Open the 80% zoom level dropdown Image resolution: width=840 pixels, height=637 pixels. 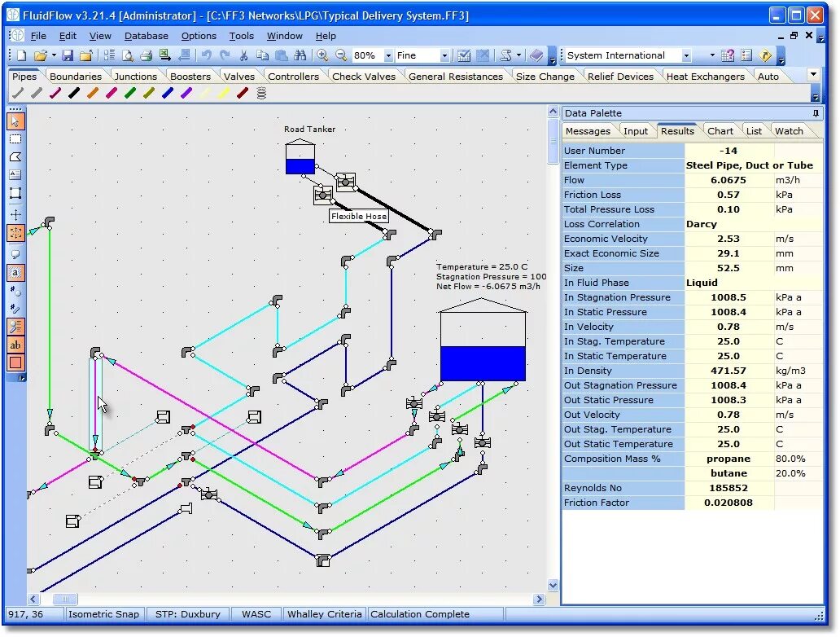click(389, 55)
